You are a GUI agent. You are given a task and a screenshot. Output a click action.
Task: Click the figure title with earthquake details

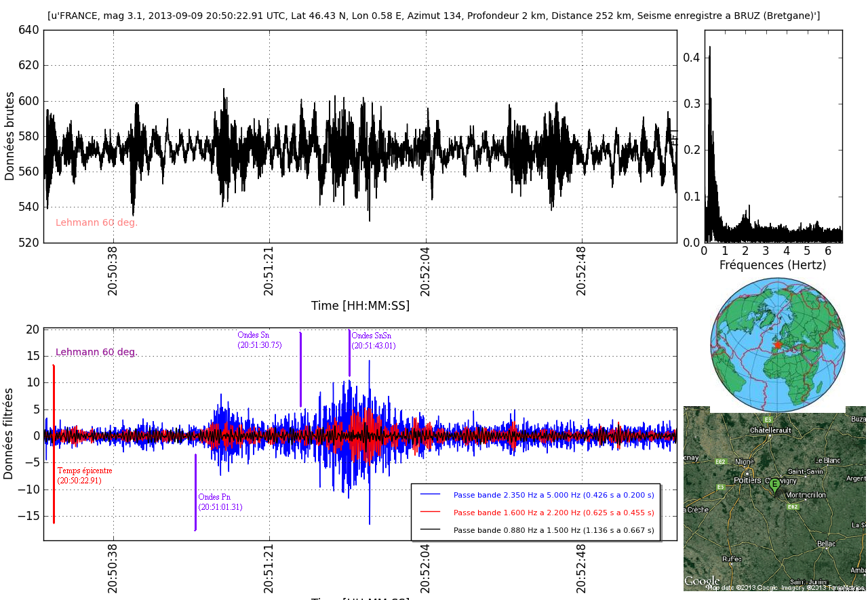[433, 16]
